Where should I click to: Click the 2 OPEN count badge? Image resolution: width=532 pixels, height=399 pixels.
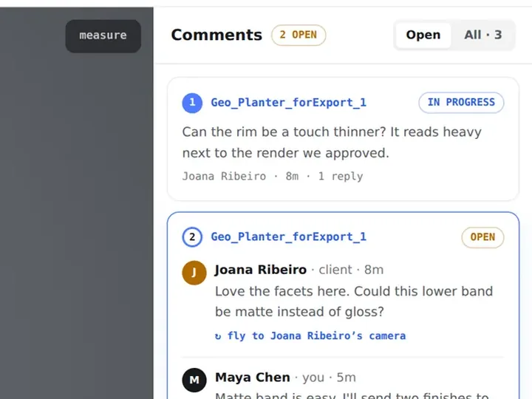299,35
